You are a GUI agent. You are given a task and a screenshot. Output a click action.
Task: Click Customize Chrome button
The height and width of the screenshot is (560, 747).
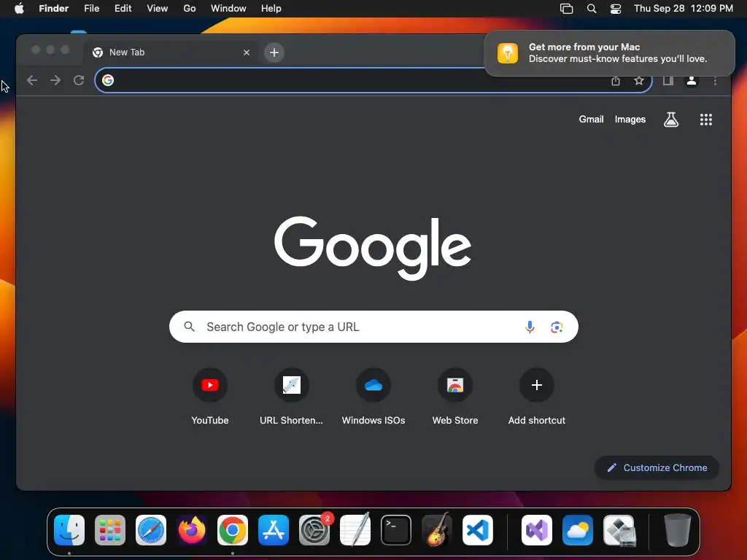pos(657,467)
